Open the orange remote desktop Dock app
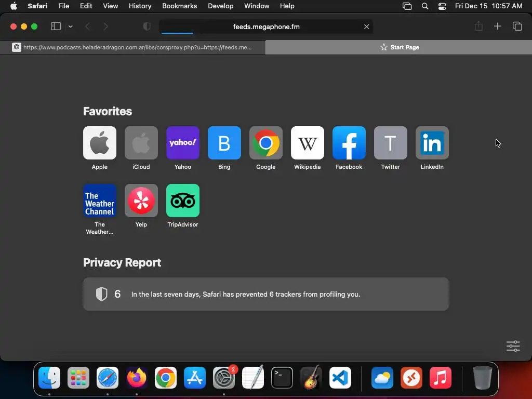 (x=411, y=378)
